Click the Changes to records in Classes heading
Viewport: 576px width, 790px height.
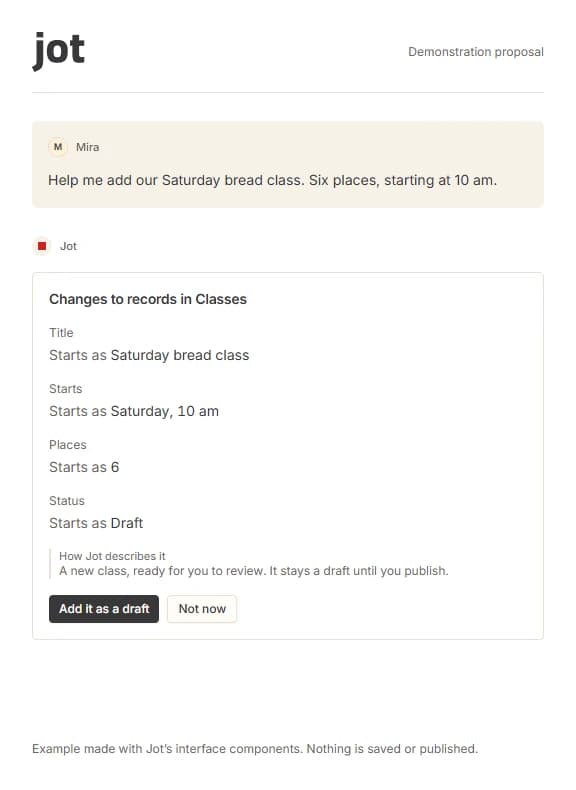click(148, 299)
